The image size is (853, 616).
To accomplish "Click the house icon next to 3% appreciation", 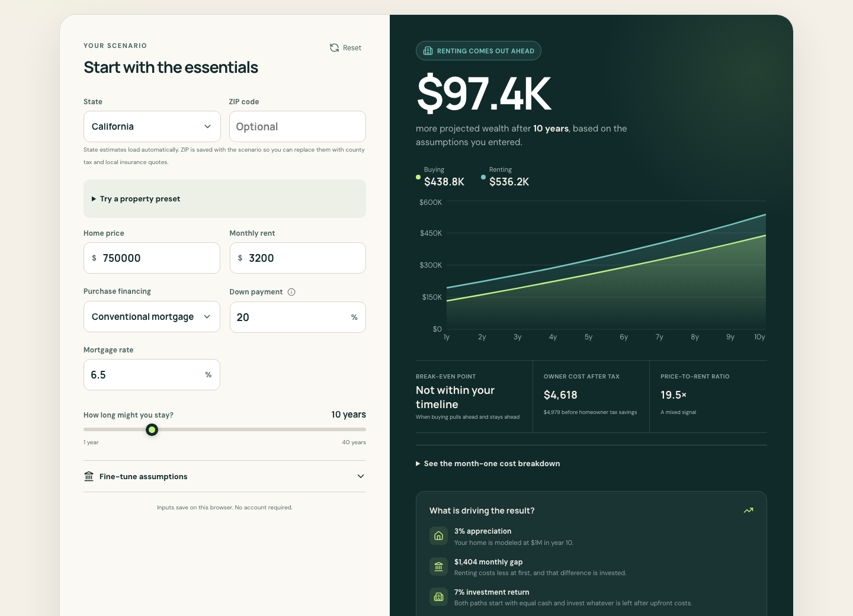I will pos(438,536).
